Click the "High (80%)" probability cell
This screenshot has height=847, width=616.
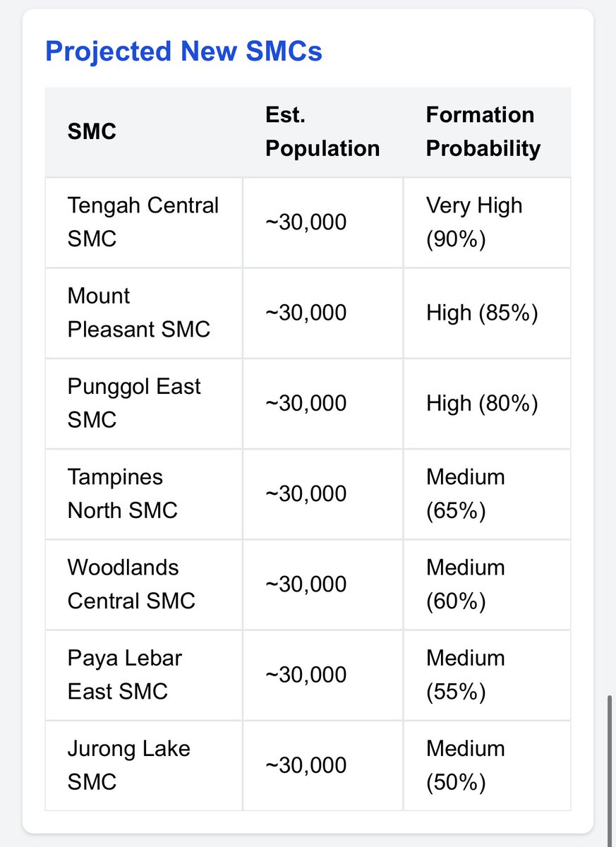tap(482, 403)
